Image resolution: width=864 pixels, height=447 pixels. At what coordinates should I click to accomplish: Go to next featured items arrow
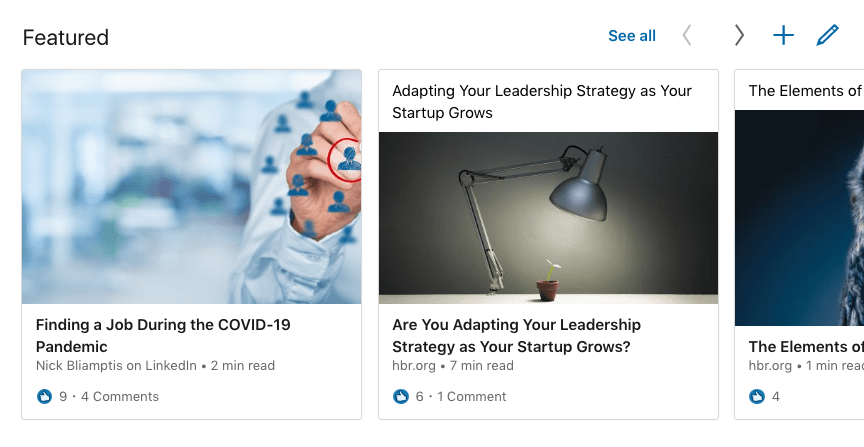tap(739, 36)
